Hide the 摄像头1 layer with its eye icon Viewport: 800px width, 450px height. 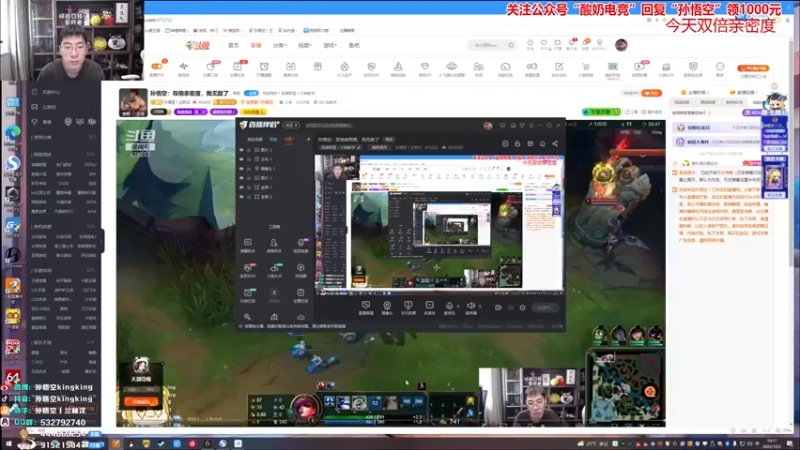pos(241,168)
